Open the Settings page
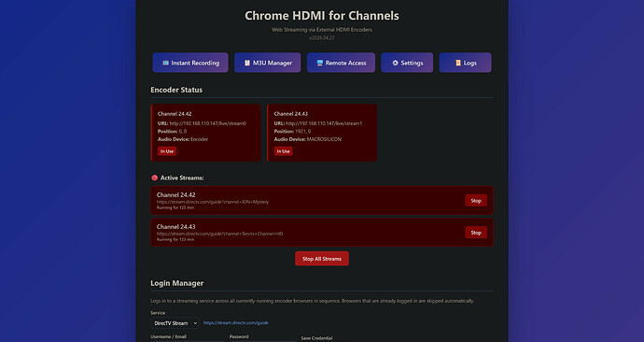The width and height of the screenshot is (644, 342). tap(407, 63)
